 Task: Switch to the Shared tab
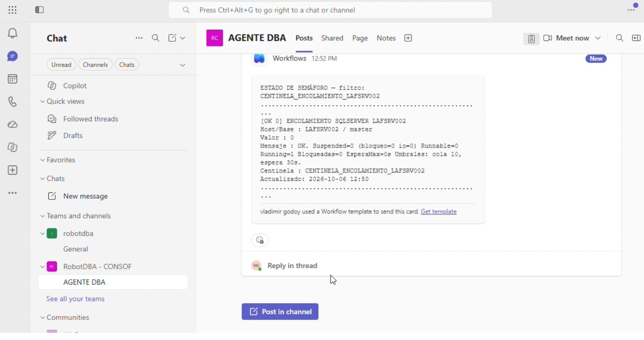(x=332, y=38)
